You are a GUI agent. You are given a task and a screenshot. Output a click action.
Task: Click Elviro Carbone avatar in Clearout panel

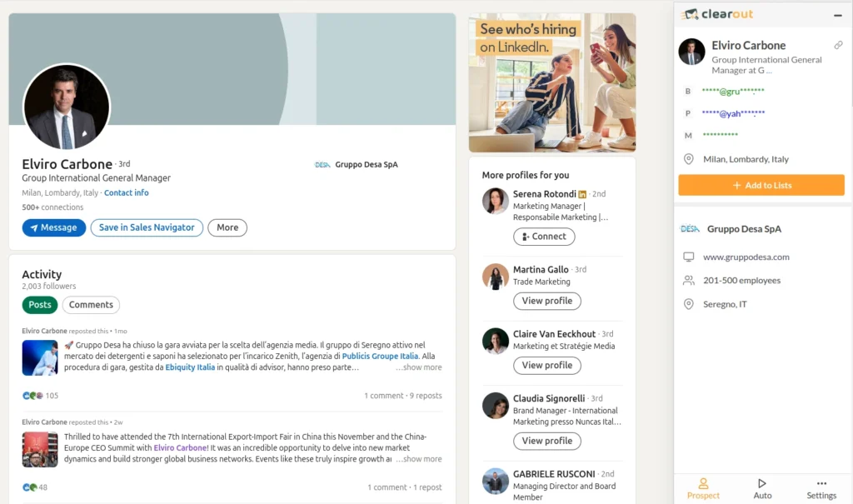click(692, 52)
